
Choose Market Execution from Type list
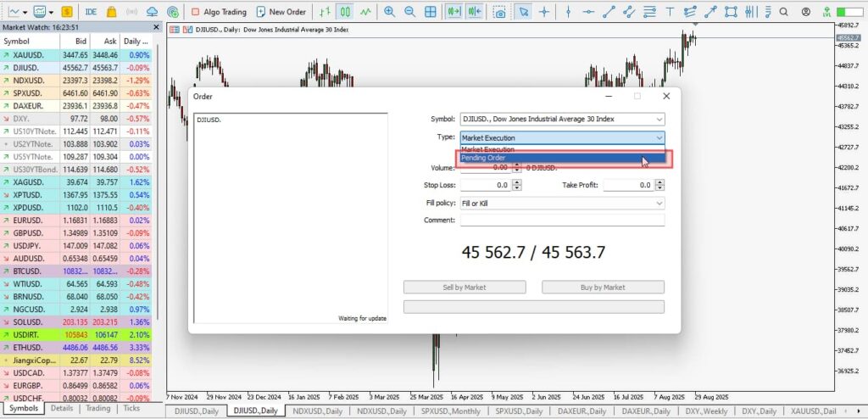coord(563,149)
